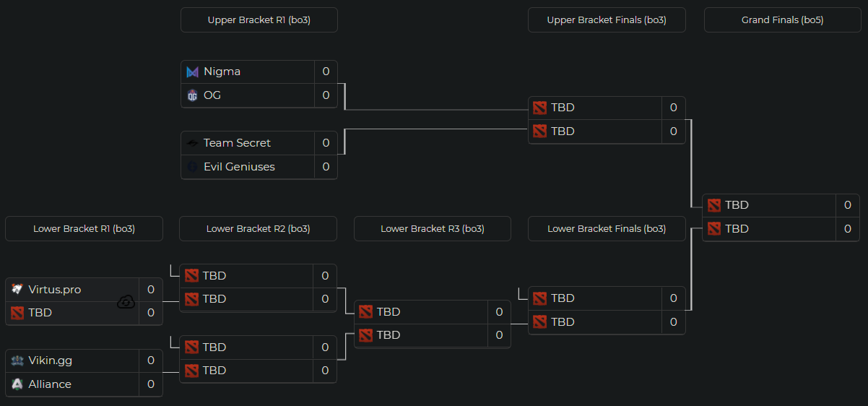This screenshot has width=868, height=406.
Task: Open the Alliance team link
Action: tap(50, 384)
